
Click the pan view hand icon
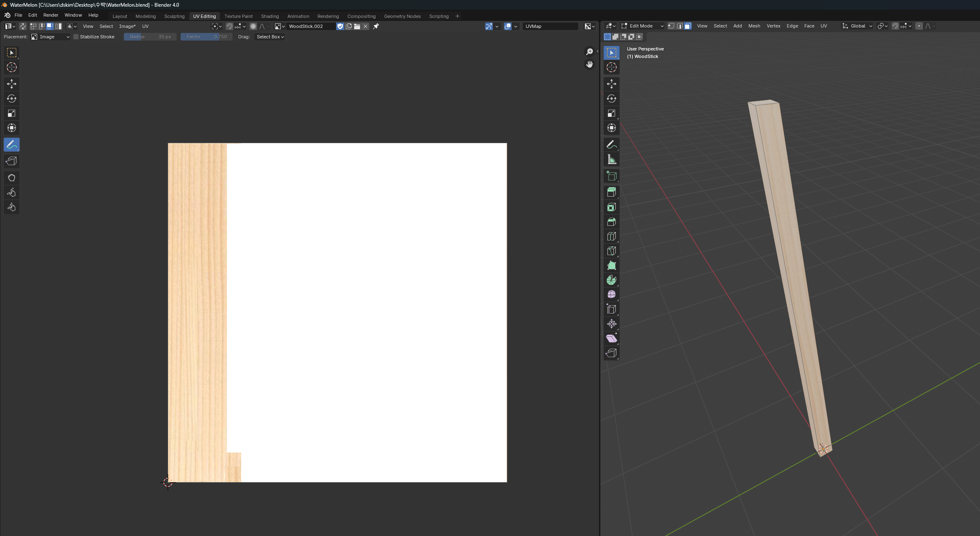(589, 64)
